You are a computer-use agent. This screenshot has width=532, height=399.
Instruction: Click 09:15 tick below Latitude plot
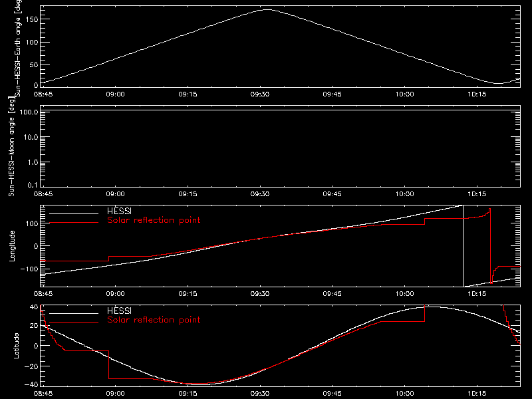tap(188, 394)
